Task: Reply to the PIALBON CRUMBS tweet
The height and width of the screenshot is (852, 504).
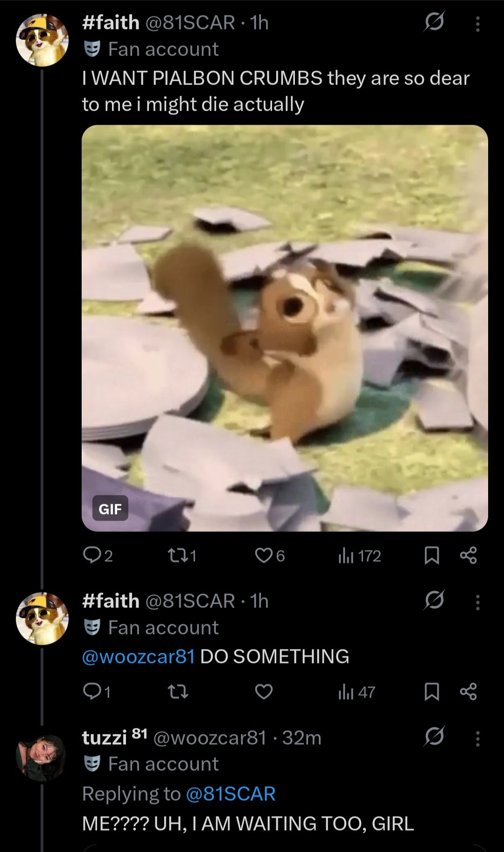Action: coord(91,555)
